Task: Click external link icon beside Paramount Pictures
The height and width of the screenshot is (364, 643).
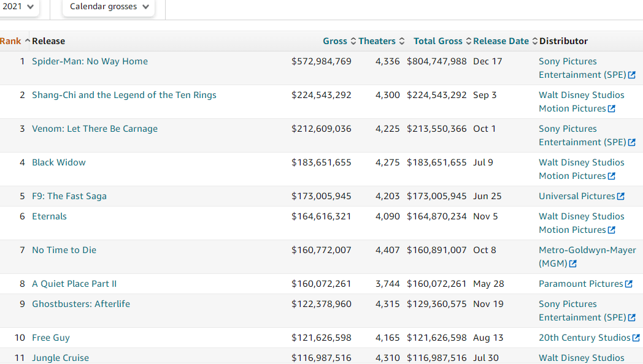Action: [629, 284]
